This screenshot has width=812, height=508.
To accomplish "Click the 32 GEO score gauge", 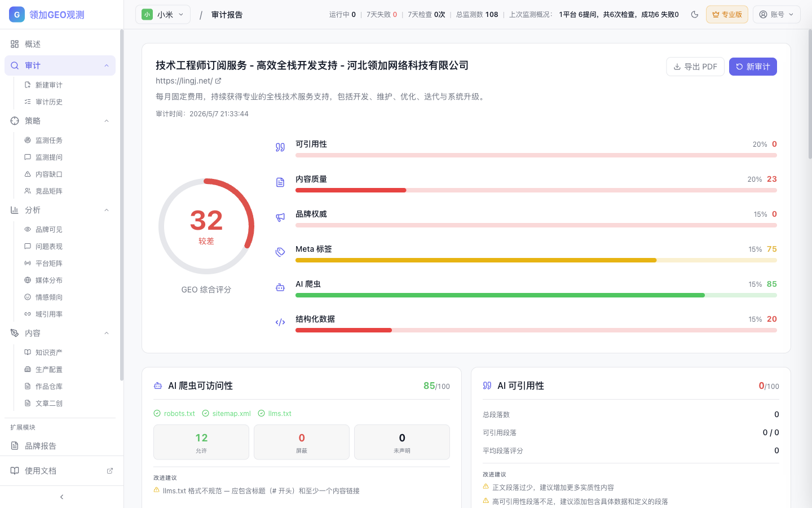I will (x=206, y=226).
